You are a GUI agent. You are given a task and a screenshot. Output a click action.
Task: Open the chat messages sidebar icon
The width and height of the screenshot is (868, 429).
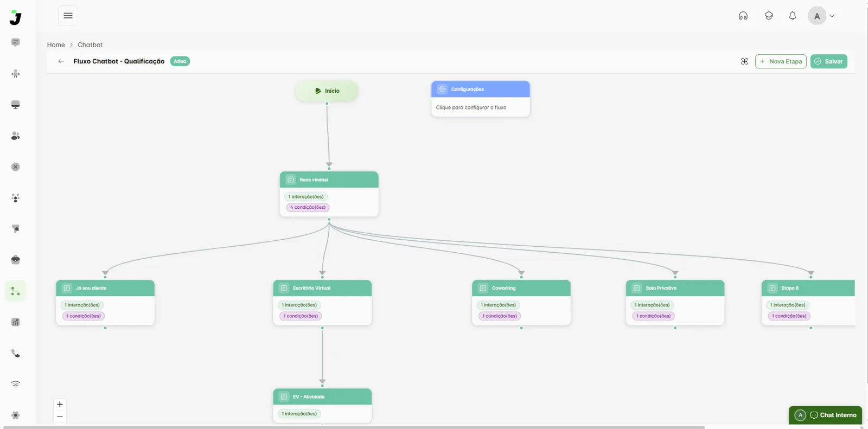(x=16, y=42)
